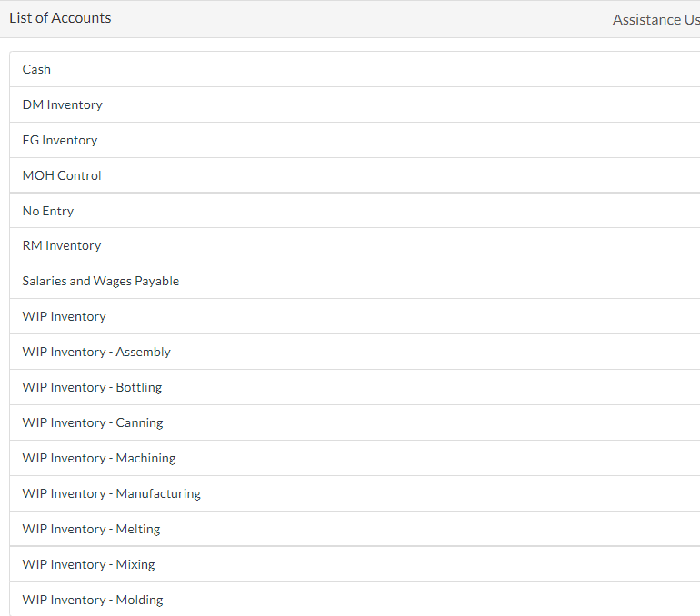Pick the MOH Control account
Screen dimensions: 700x616
coord(355,175)
